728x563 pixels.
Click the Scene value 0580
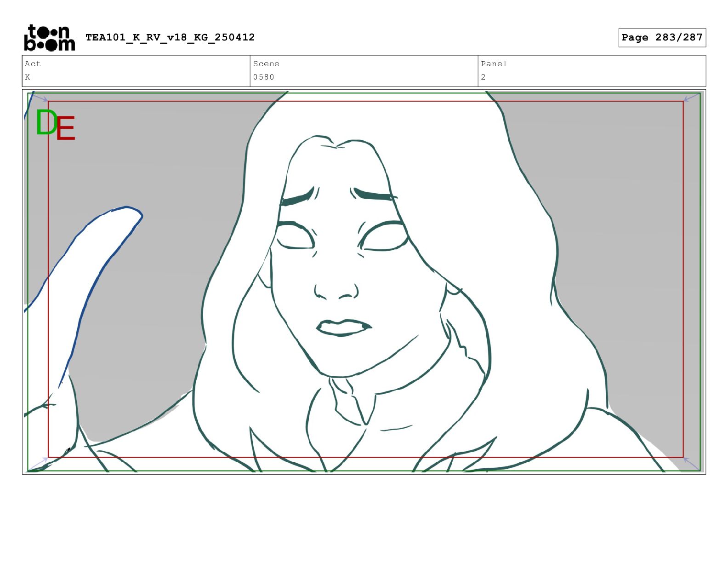[x=263, y=77]
